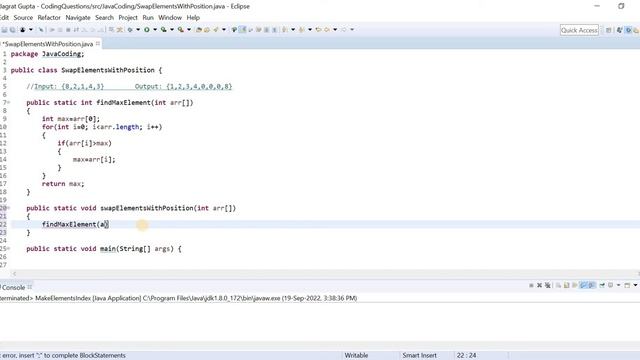
Task: Collapse the main method at line 25
Action: click(9, 249)
